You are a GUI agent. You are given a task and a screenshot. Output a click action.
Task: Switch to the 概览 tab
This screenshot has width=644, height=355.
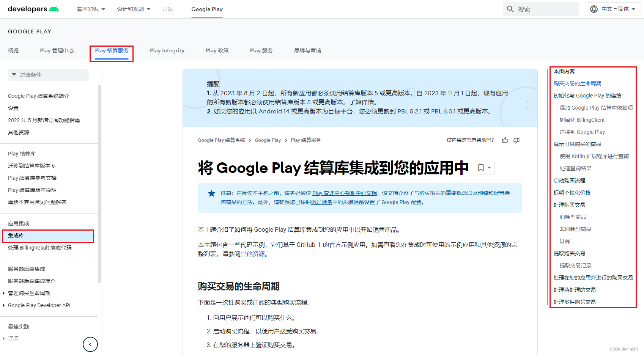(x=13, y=50)
